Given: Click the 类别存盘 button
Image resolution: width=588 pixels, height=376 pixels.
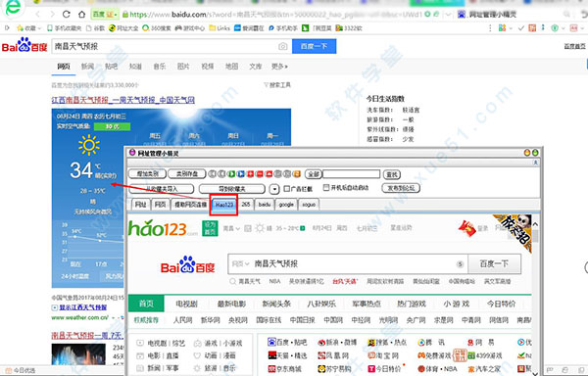Looking at the screenshot, I should pyautogui.click(x=187, y=173).
